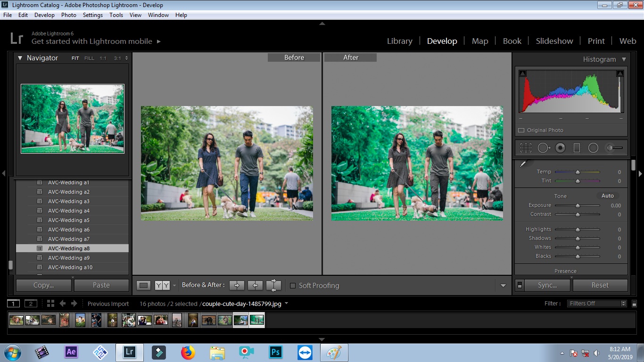Click the Auto tone button

click(608, 196)
